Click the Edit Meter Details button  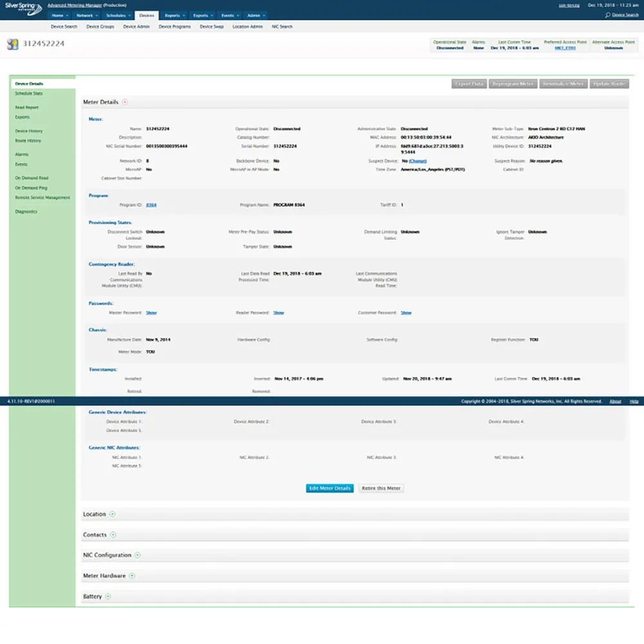click(x=329, y=488)
